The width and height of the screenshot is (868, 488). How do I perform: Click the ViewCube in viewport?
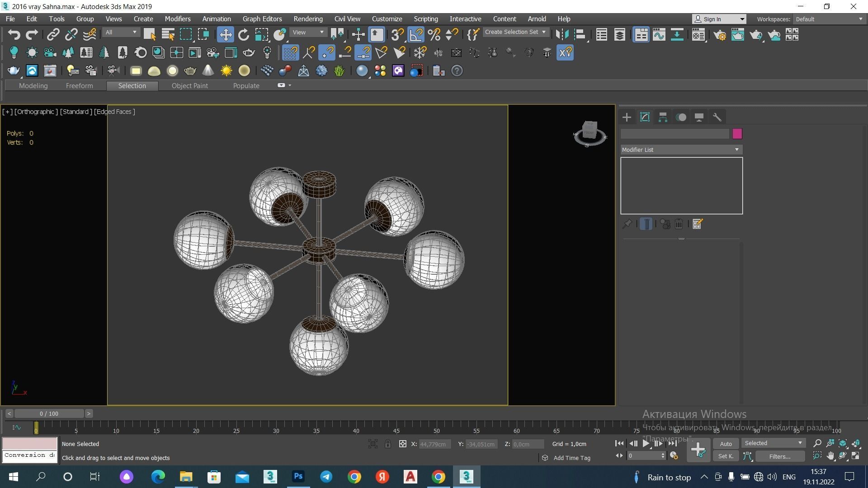click(590, 133)
